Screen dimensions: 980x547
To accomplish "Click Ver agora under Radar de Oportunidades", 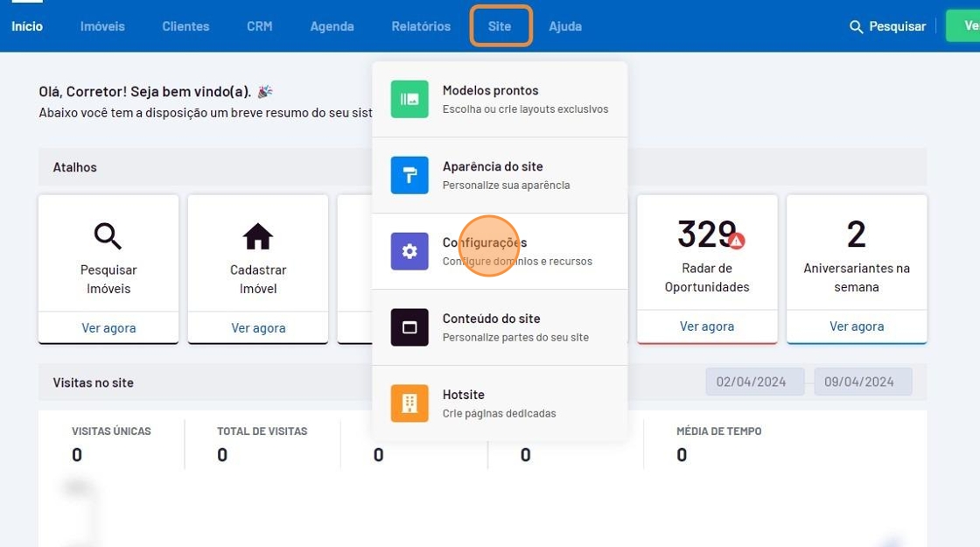I will point(707,326).
